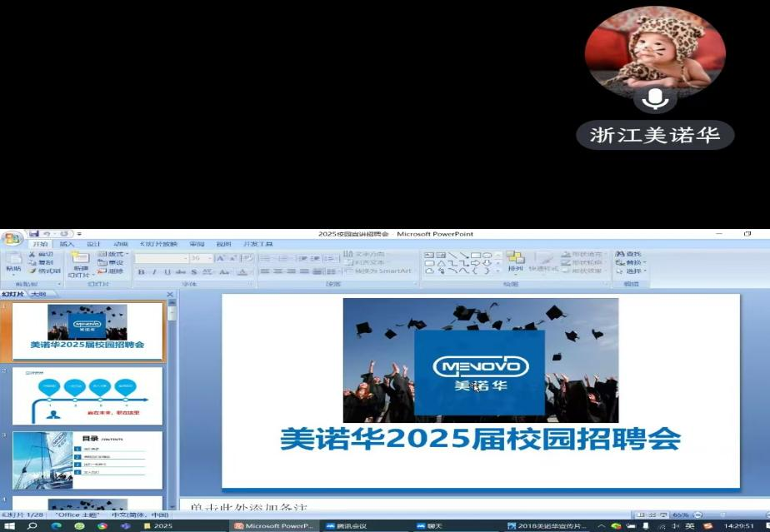
Task: Open the 插入 (Insert) ribbon tab
Action: point(67,244)
